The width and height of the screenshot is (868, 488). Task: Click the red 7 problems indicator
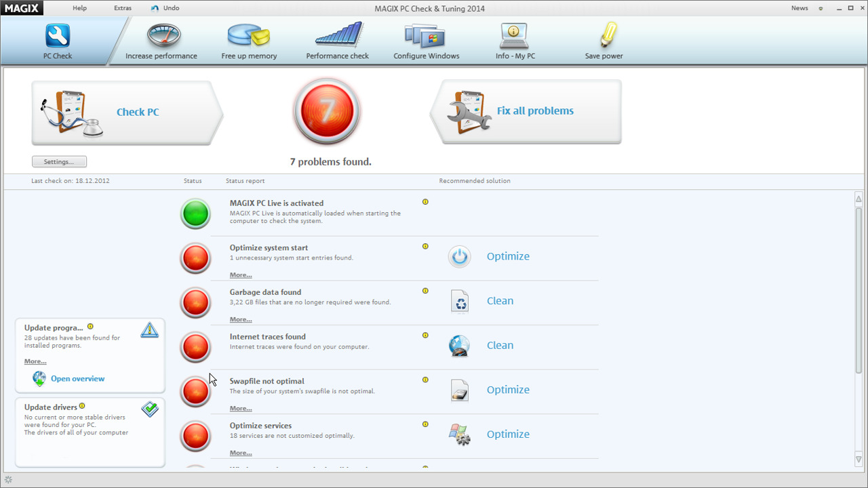pos(327,111)
